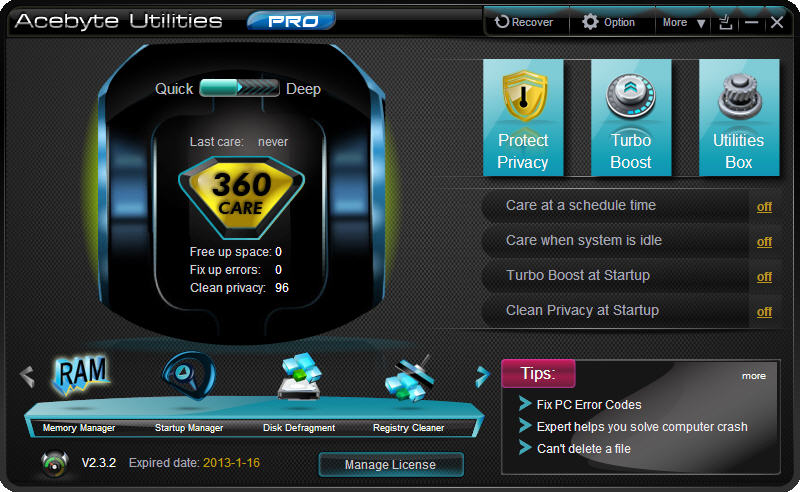Viewport: 800px width, 492px height.
Task: Toggle Care at a schedule time off
Action: [764, 207]
